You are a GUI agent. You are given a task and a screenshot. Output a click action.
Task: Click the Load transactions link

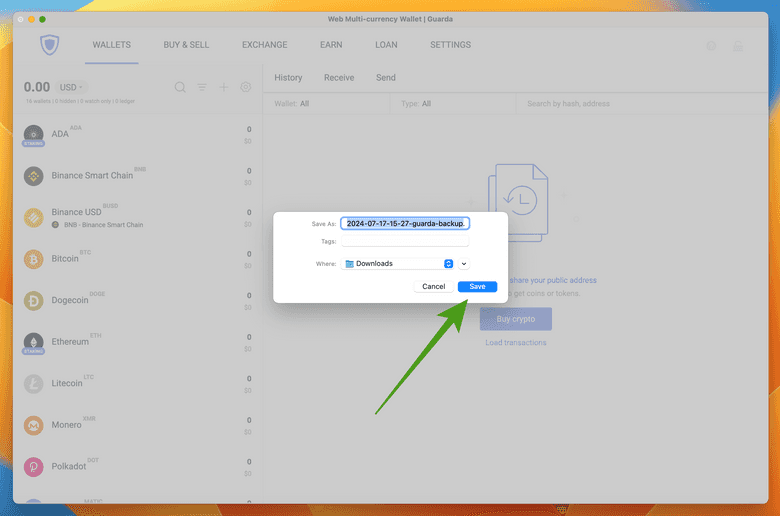tap(516, 342)
